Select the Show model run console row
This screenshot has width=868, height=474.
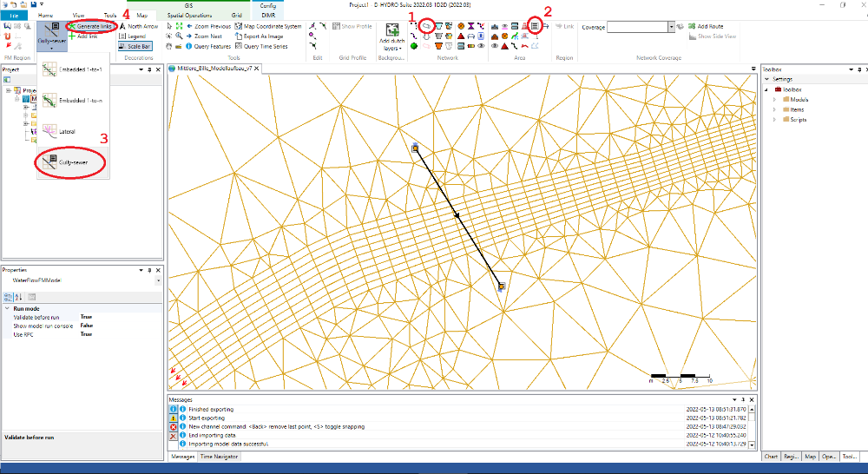point(82,326)
